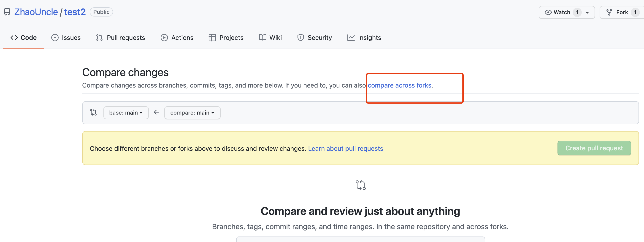Open the Wiki tab

[x=270, y=38]
